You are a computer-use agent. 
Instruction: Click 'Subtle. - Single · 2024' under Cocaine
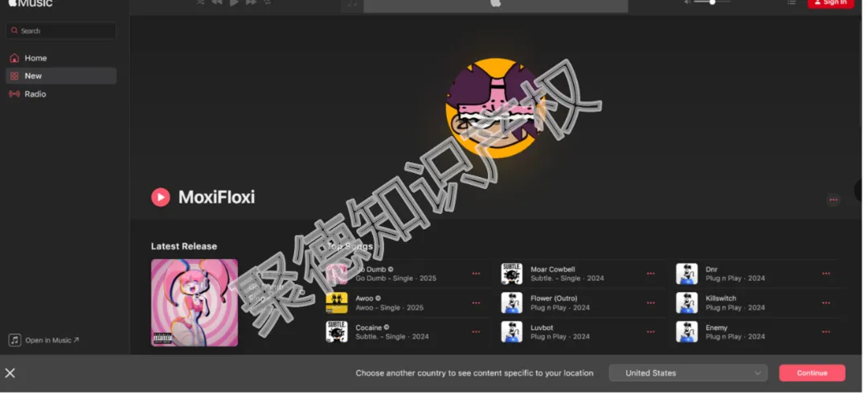point(392,336)
